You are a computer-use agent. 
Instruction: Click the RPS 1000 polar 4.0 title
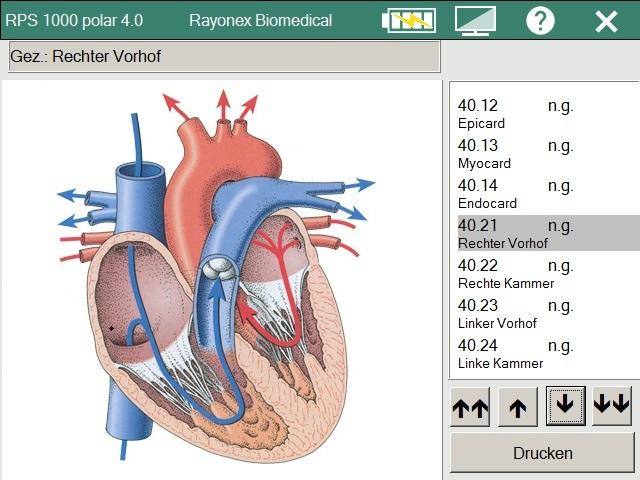click(x=74, y=20)
